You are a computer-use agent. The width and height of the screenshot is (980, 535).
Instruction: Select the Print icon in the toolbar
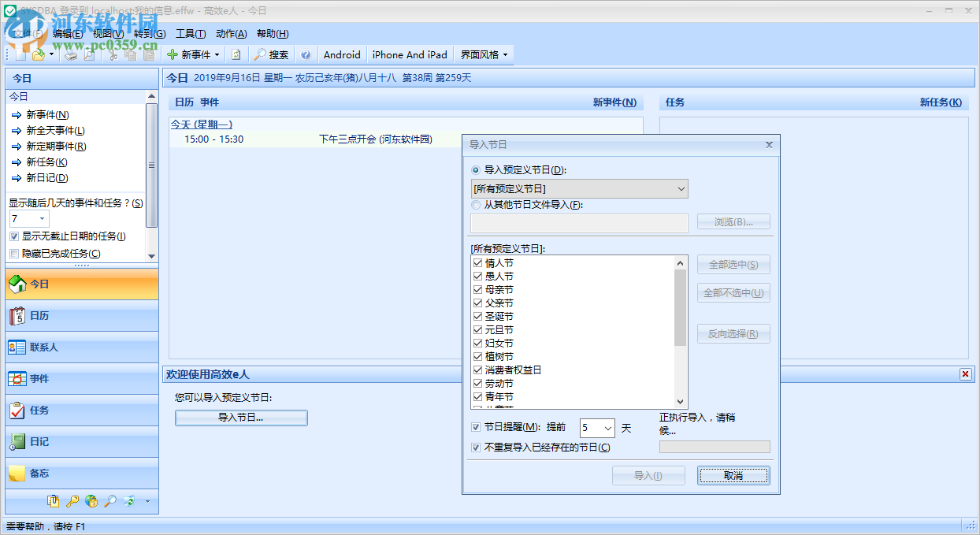point(71,54)
